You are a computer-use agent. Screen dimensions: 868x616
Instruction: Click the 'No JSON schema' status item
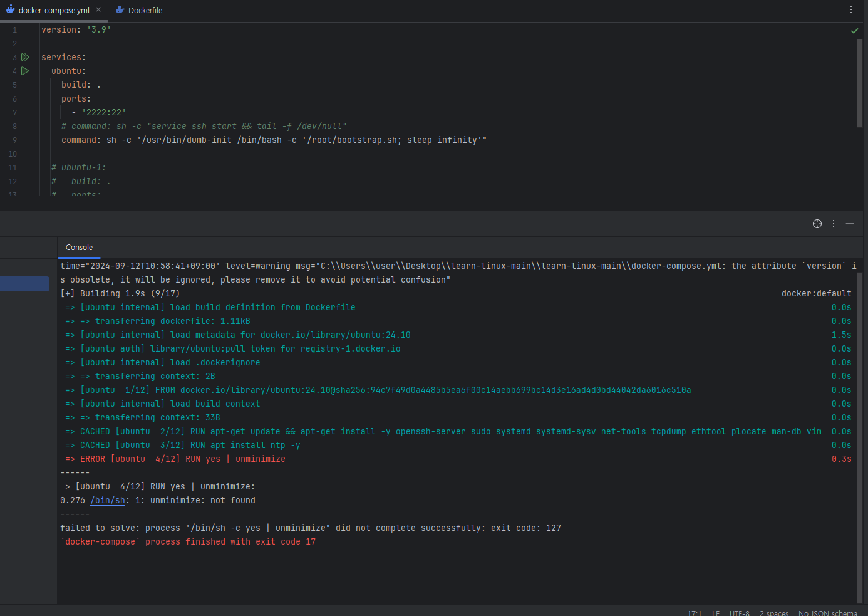[828, 613]
